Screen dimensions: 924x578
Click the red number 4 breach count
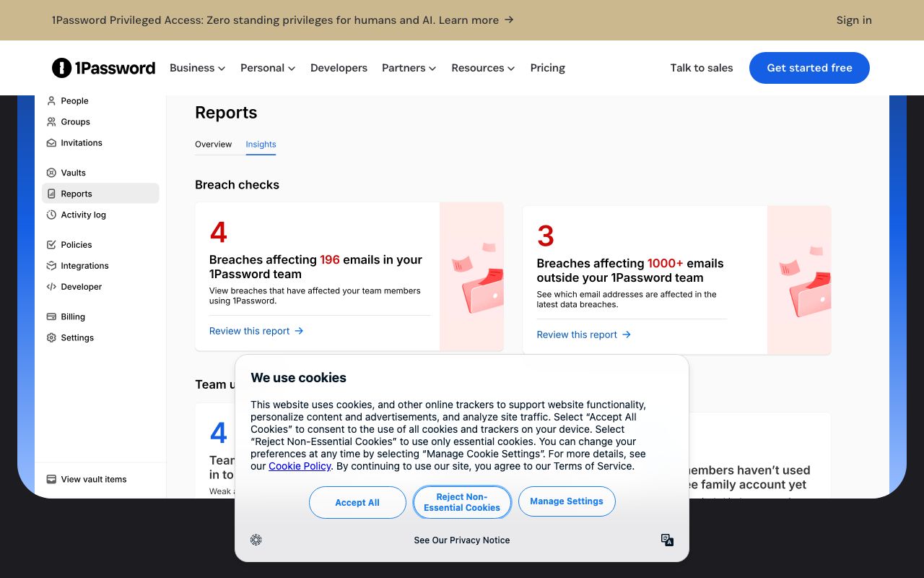(218, 233)
